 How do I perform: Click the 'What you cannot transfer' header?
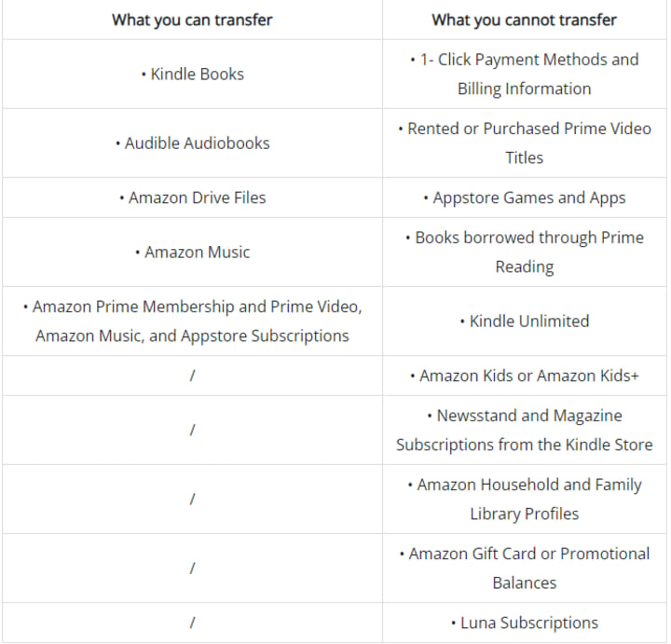click(x=524, y=20)
